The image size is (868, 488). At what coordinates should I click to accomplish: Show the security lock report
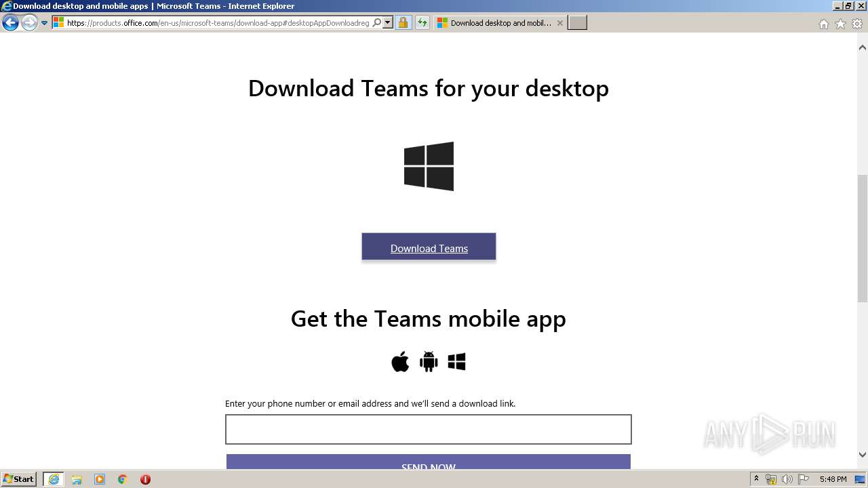click(403, 23)
